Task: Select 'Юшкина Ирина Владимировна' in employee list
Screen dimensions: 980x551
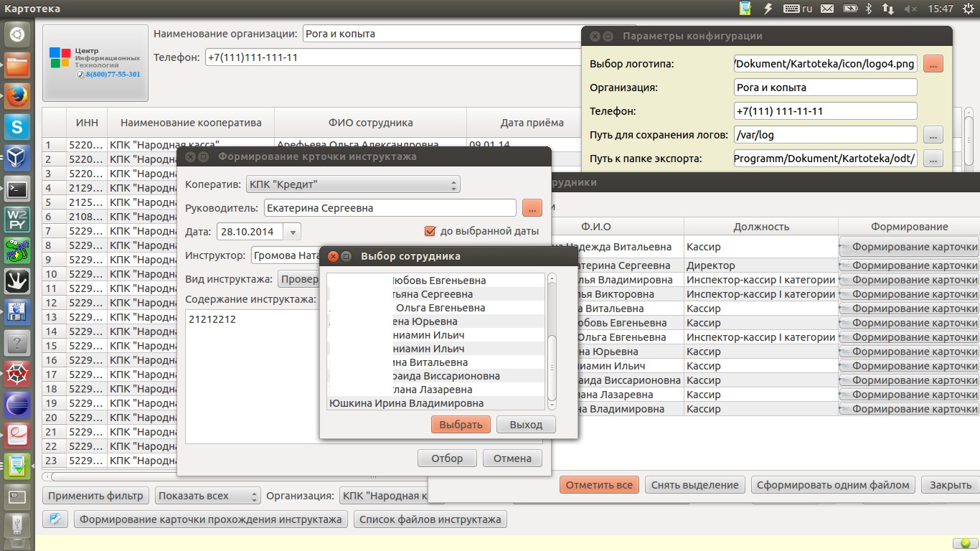Action: [x=435, y=403]
